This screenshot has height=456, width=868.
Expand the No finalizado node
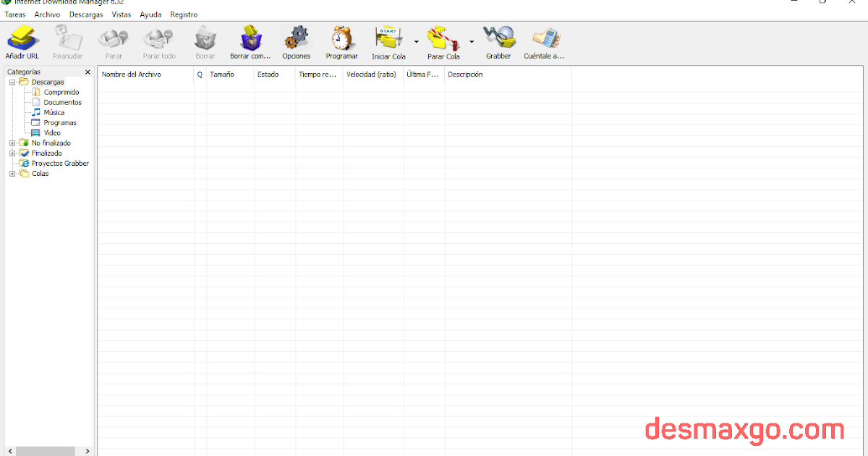pos(12,143)
